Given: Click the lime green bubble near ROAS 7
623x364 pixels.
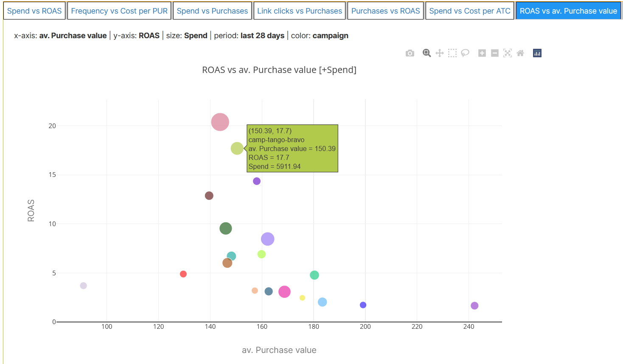Looking at the screenshot, I should pos(261,254).
